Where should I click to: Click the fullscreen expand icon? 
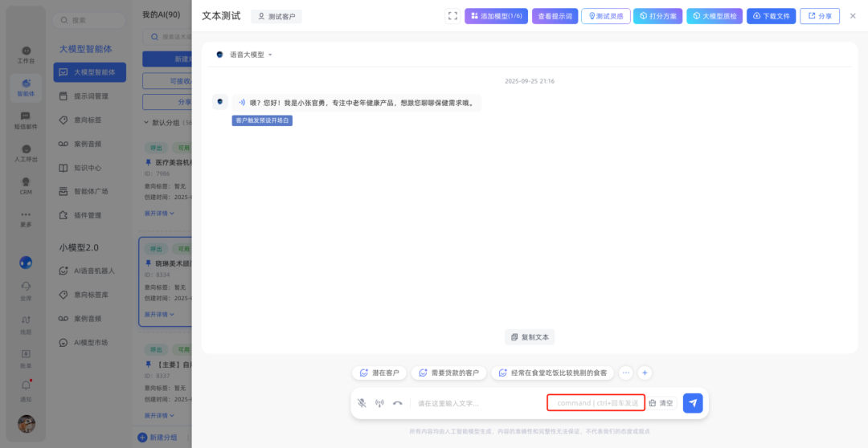click(x=452, y=16)
